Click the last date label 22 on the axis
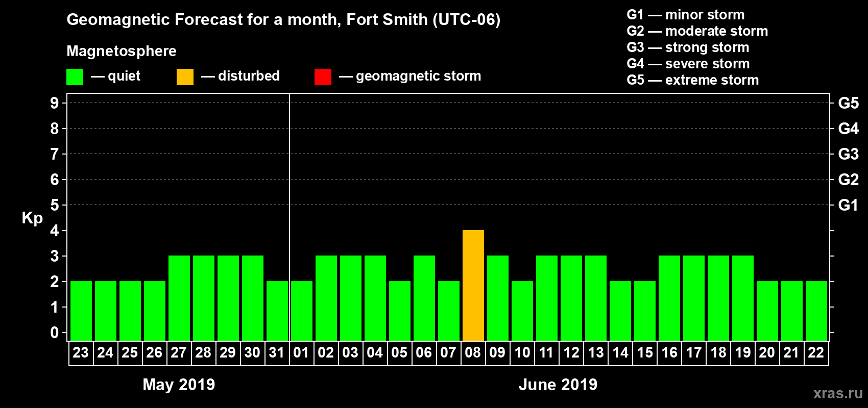Image resolution: width=868 pixels, height=408 pixels. tap(816, 353)
